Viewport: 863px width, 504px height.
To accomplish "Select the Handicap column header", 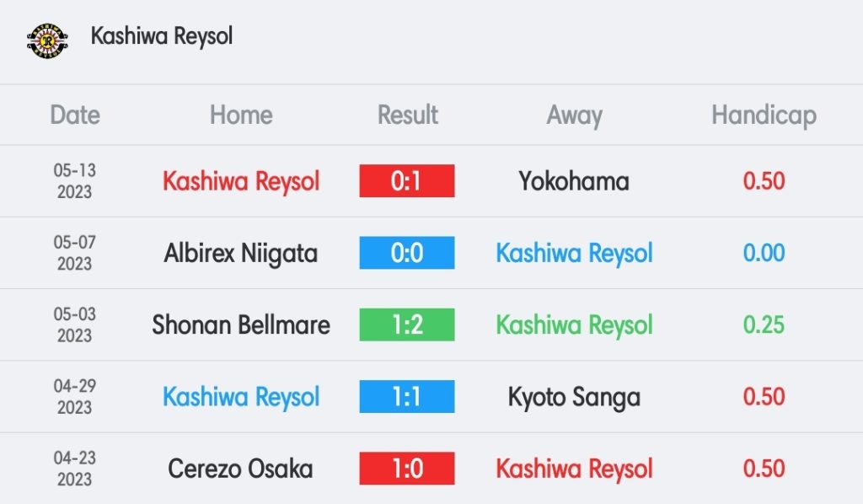I will pyautogui.click(x=764, y=116).
